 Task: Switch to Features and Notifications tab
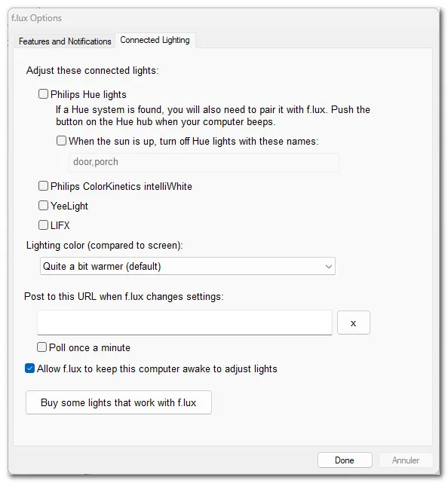[65, 41]
